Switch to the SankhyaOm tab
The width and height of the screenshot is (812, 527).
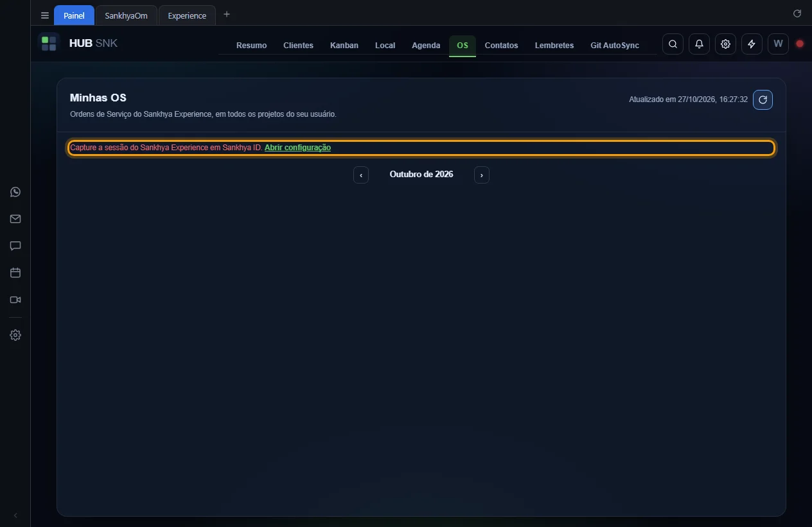point(126,15)
